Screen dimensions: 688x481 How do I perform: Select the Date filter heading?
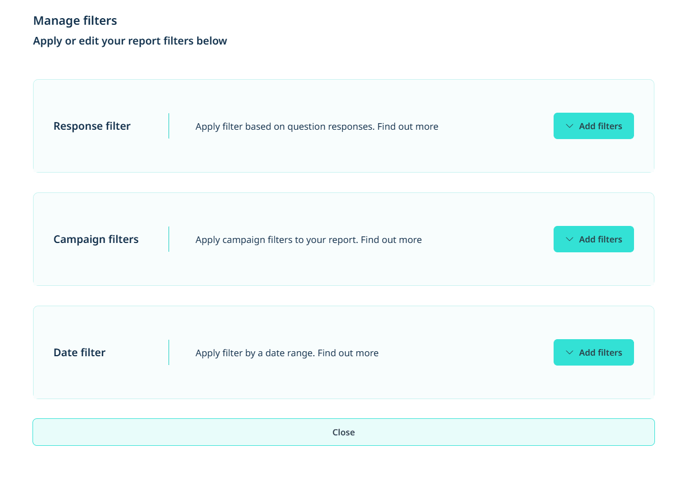(x=79, y=352)
